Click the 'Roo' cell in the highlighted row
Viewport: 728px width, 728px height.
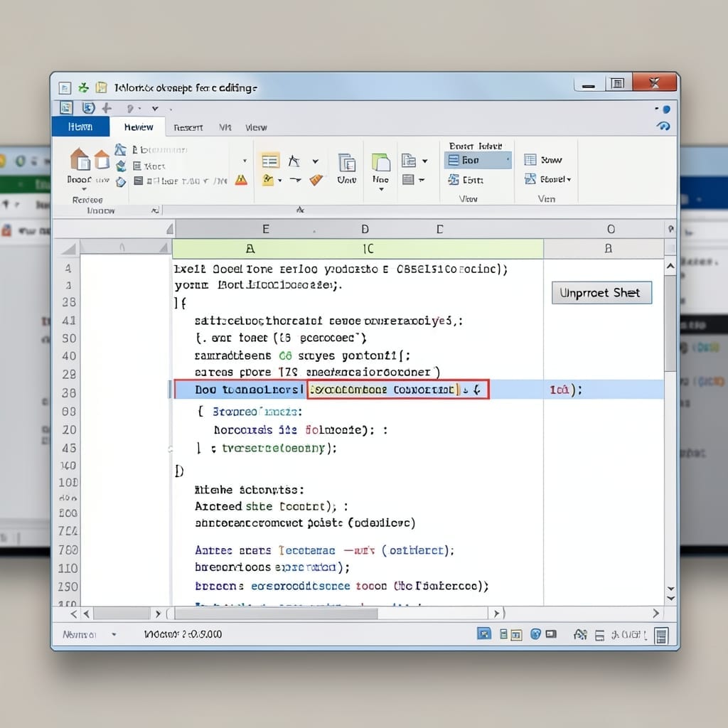pyautogui.click(x=565, y=390)
